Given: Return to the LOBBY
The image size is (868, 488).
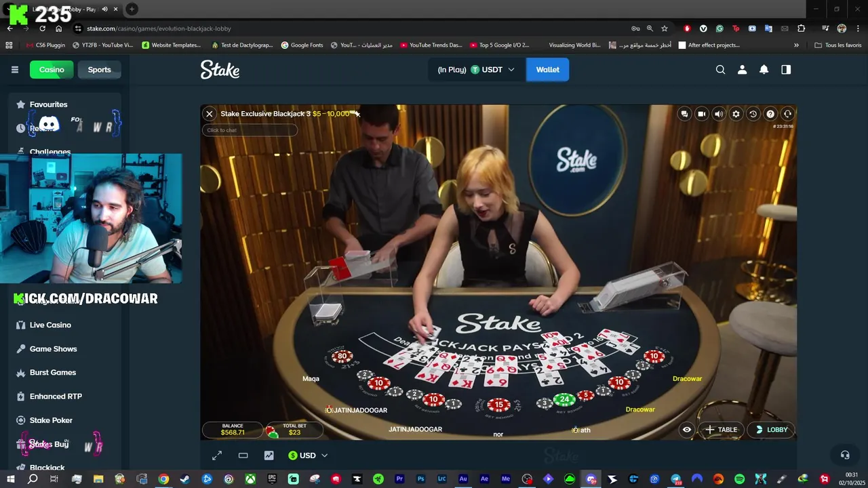Looking at the screenshot, I should 771,430.
